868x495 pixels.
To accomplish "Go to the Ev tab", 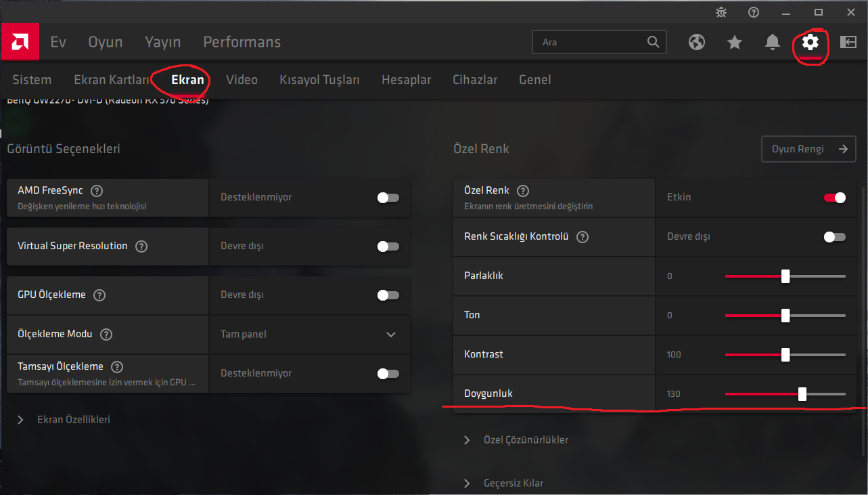I will [x=58, y=42].
